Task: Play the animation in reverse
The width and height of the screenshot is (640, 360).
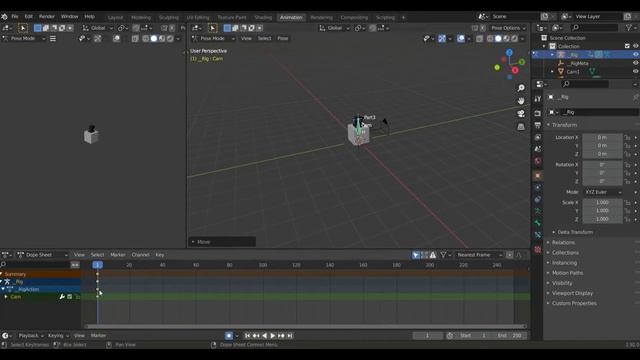Action: coord(264,336)
